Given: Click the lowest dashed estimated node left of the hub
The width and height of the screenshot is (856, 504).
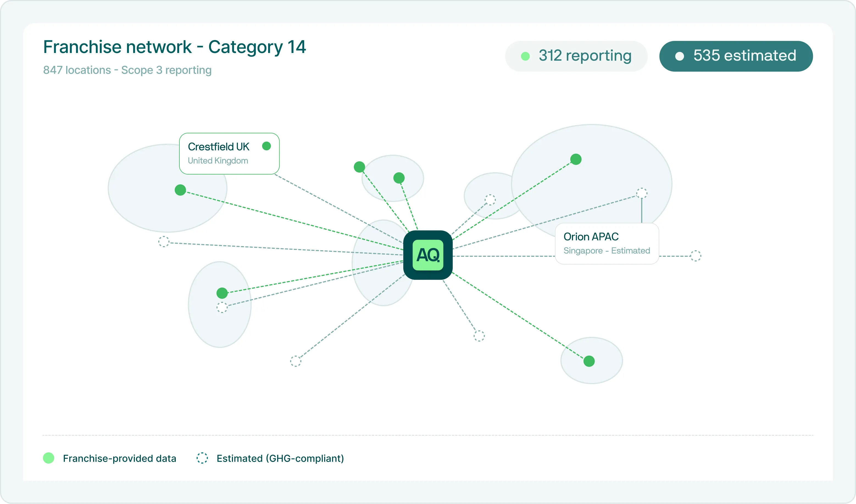Looking at the screenshot, I should coord(295,361).
